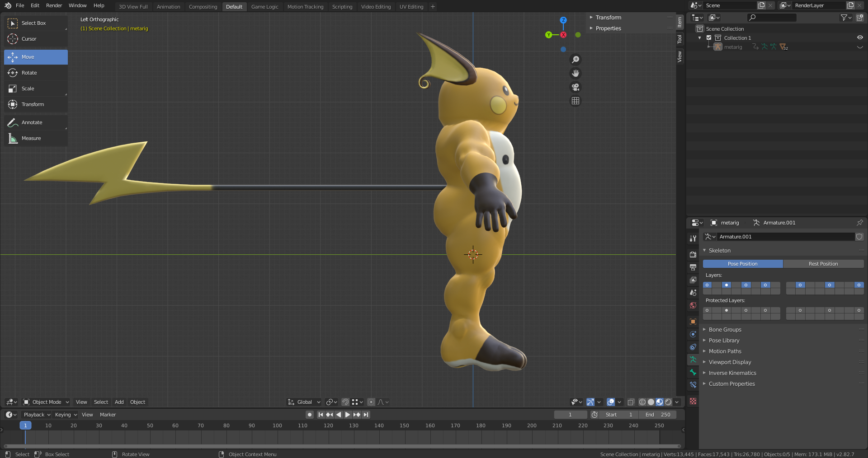Viewport: 868px width, 458px height.
Task: Open View Layer properties tab
Action: point(693,280)
